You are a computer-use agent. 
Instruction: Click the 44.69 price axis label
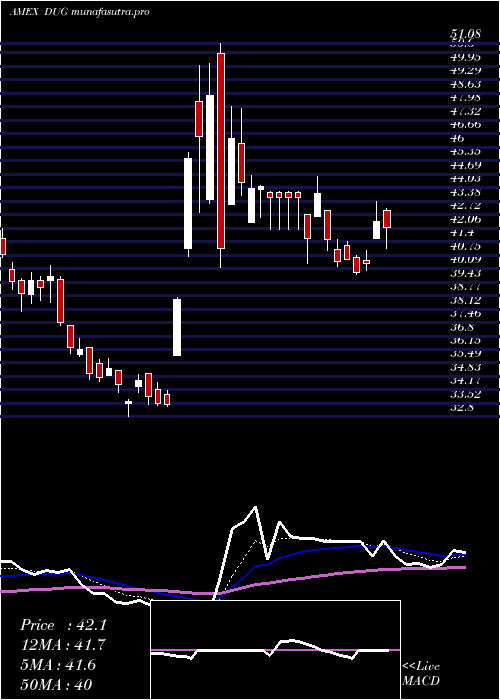(467, 165)
